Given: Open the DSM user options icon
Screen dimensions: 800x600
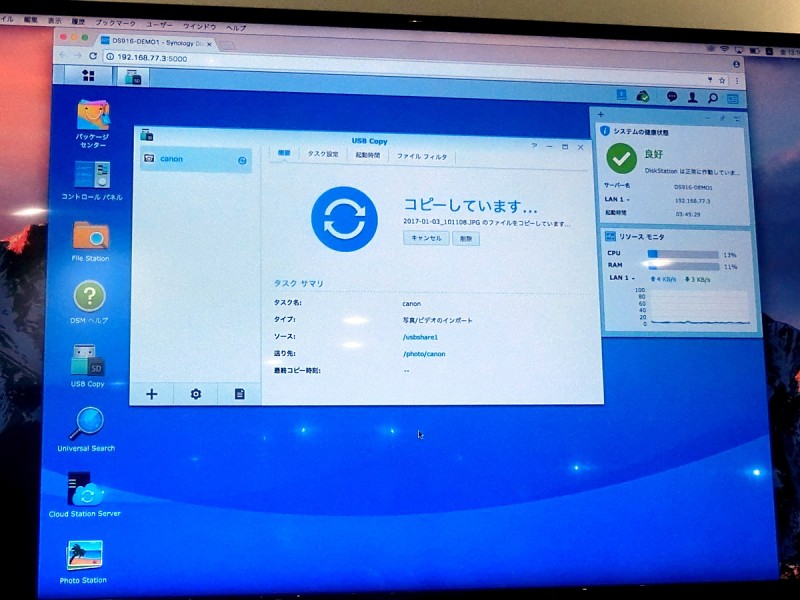Looking at the screenshot, I should point(692,97).
